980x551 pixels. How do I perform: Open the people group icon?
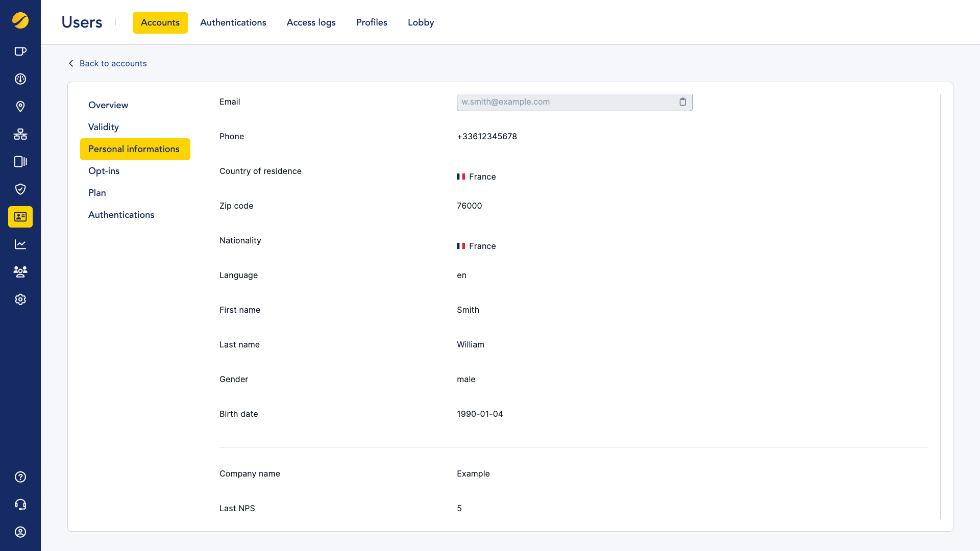coord(20,271)
